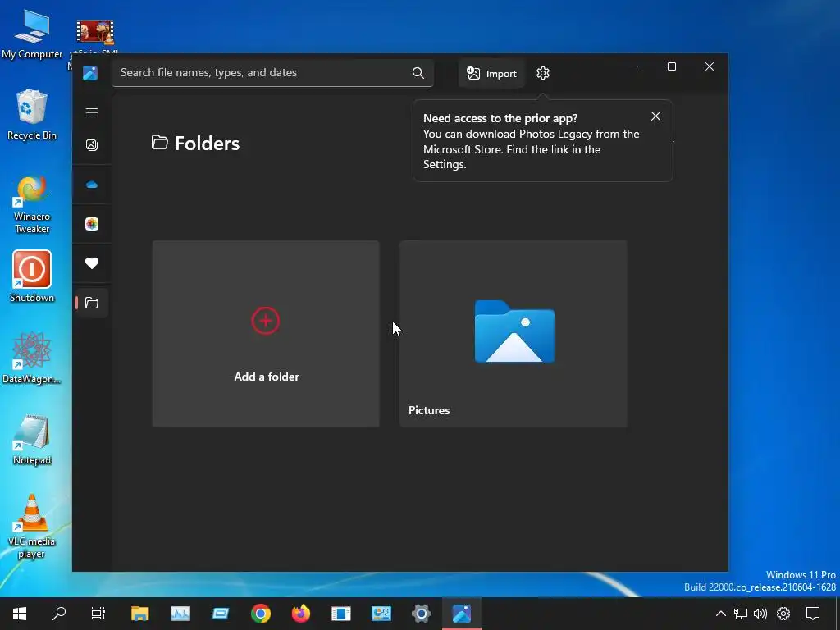The height and width of the screenshot is (630, 840).
Task: Open the Photos hamburger navigation menu
Action: (x=92, y=112)
